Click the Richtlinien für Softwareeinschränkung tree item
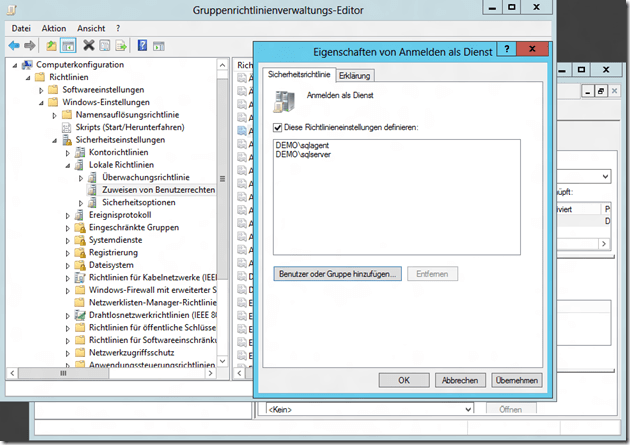630x445 pixels. (152, 340)
